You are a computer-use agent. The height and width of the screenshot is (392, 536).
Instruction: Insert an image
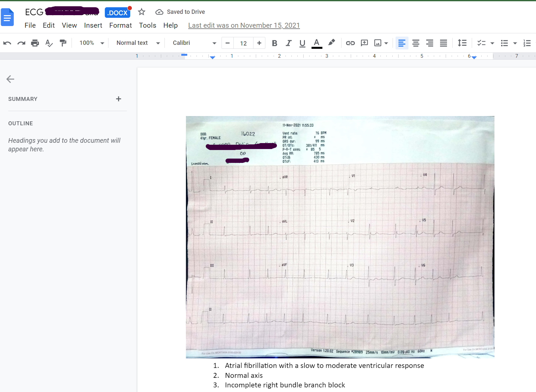pos(378,43)
